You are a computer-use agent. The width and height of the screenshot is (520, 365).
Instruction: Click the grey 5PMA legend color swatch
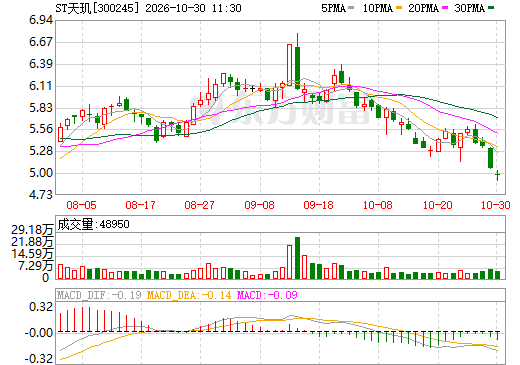351,8
